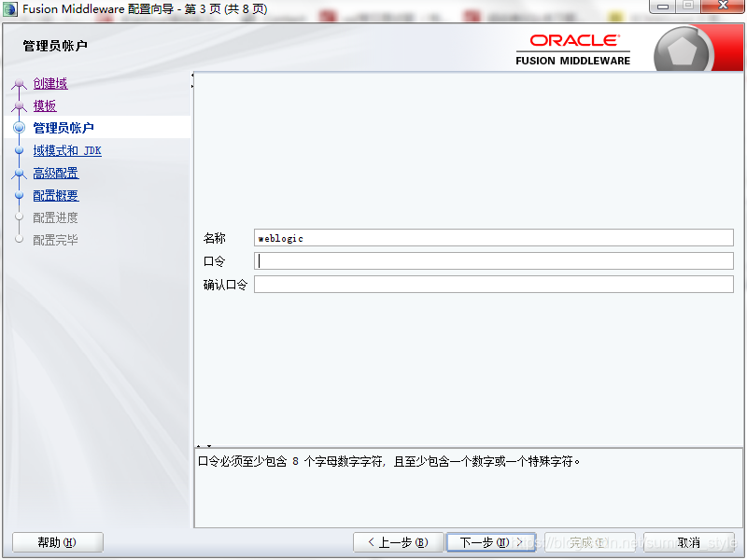Viewport: 747px width, 560px height.
Task: Click the password requirement message text
Action: click(388, 461)
